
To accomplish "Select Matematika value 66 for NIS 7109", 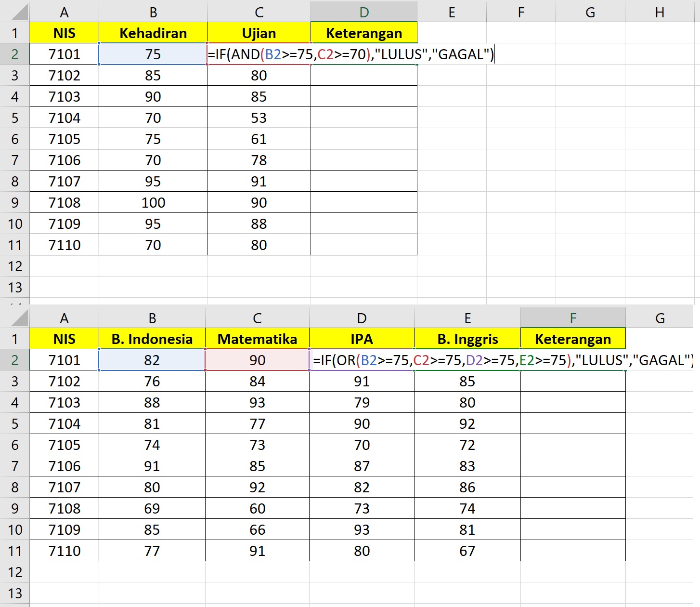I will 257,529.
